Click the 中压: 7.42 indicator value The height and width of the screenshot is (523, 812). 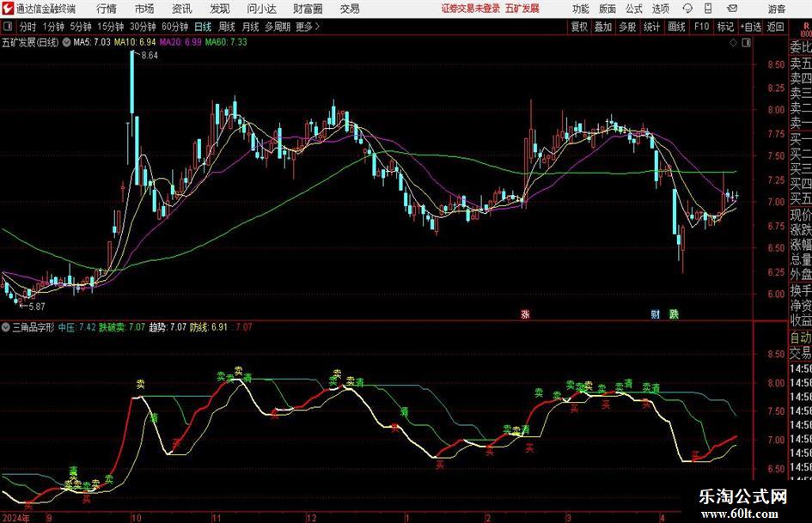click(x=76, y=327)
